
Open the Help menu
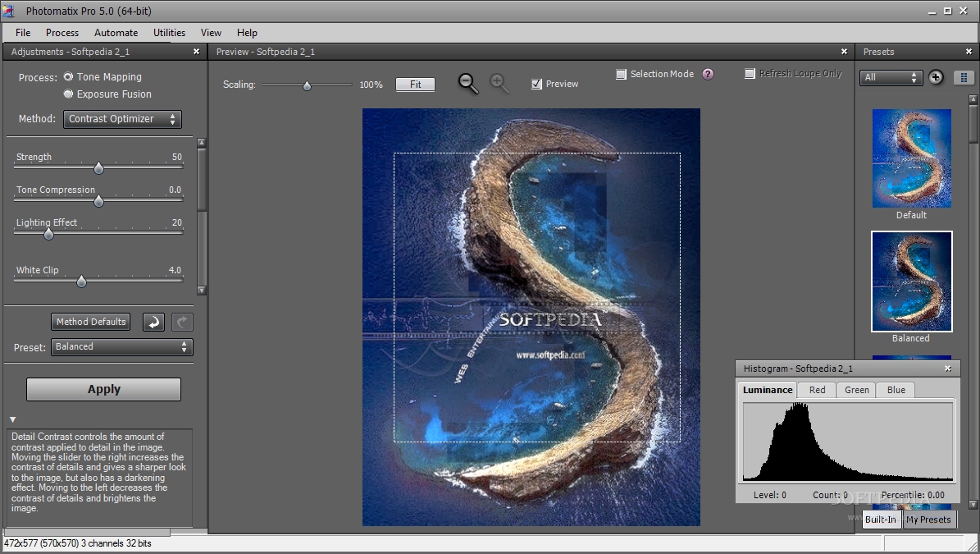click(x=247, y=33)
